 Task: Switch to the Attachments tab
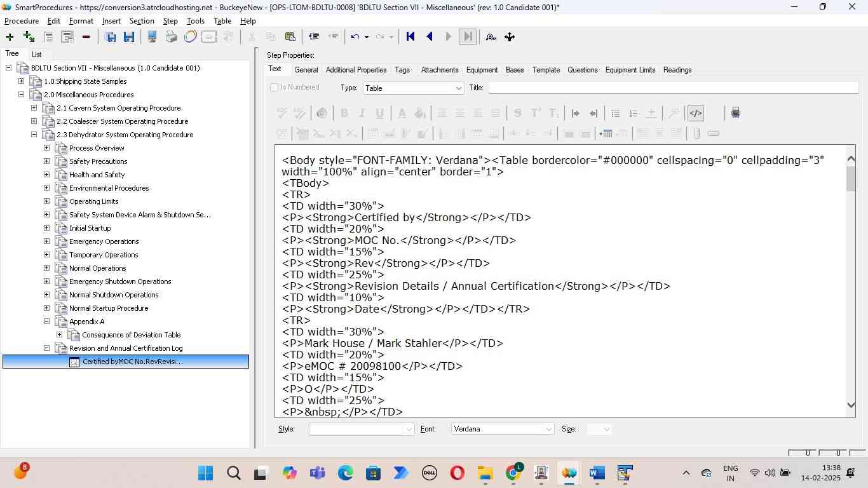(x=440, y=70)
